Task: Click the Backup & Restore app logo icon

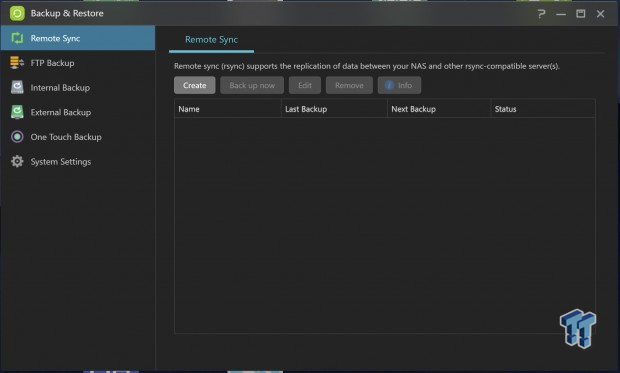Action: click(17, 13)
